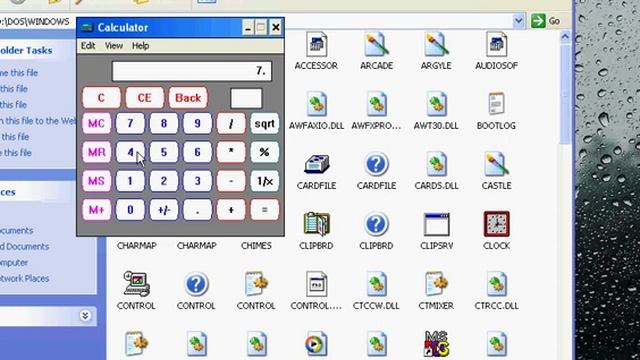The height and width of the screenshot is (360, 640).
Task: Select the CONTROL settings file with gear
Action: [x=256, y=284]
